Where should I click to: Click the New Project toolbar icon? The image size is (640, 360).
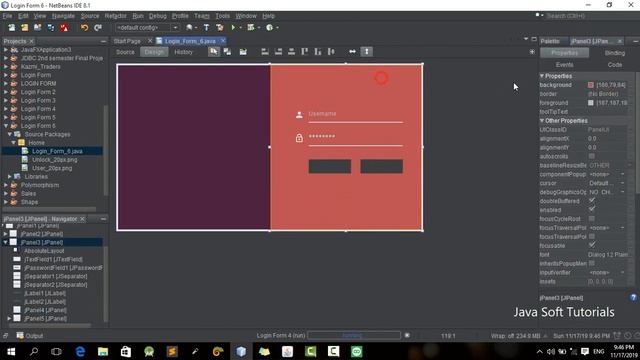(24, 27)
